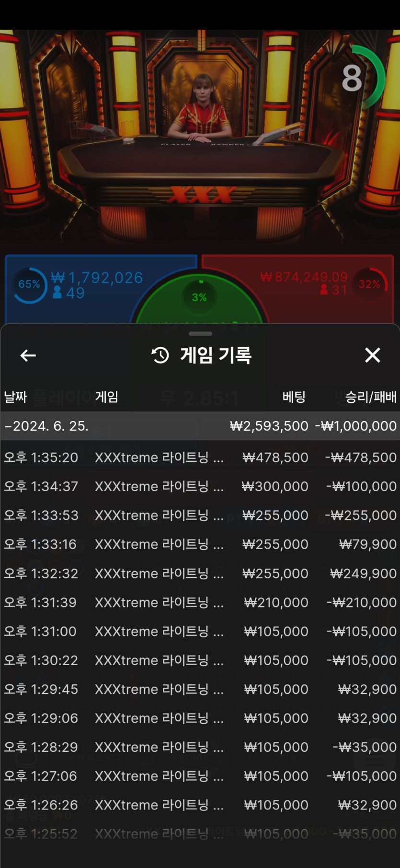This screenshot has height=868, width=400.
Task: Open the 1:34:37 game record
Action: [200, 486]
